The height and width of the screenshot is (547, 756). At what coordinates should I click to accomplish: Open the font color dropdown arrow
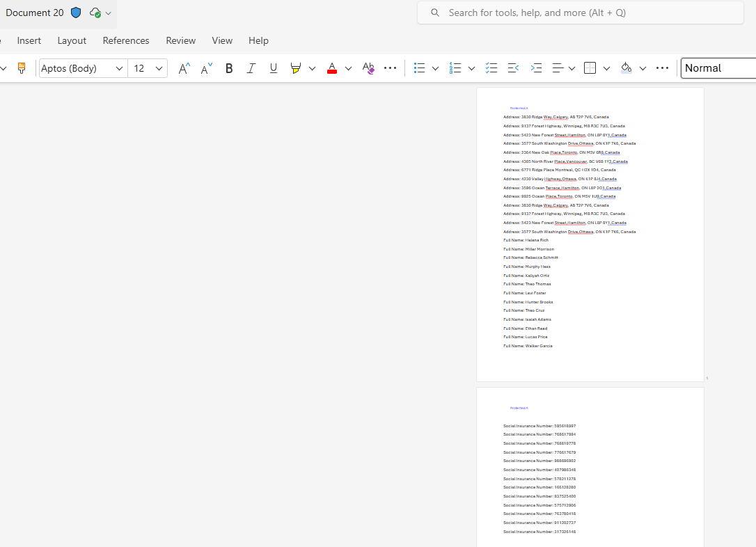(348, 68)
